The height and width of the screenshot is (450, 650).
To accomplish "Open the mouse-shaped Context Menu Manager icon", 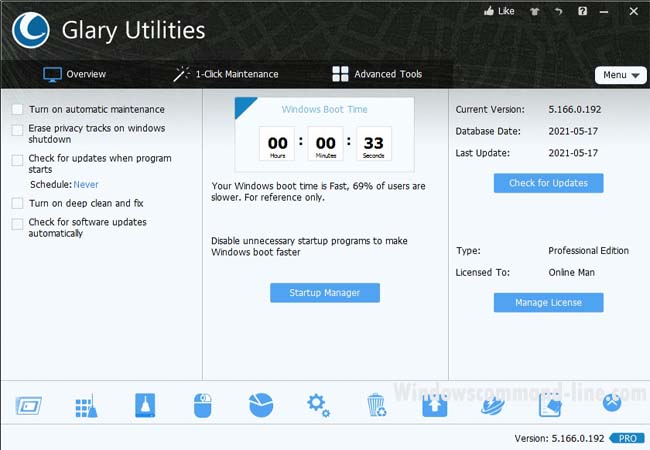I will pos(203,405).
